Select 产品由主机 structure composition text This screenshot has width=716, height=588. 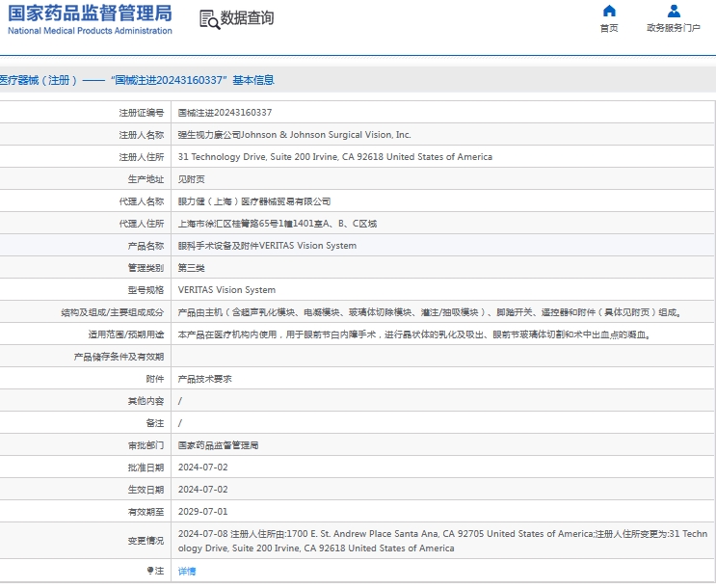[x=430, y=312]
